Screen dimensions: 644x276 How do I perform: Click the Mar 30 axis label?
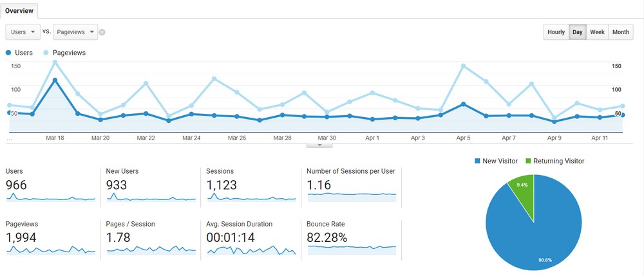click(327, 138)
